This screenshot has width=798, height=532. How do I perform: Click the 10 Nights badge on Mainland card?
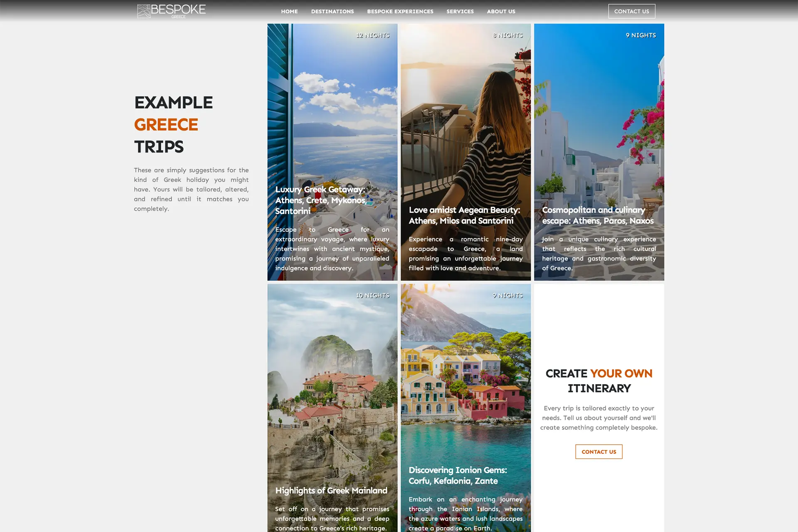tap(372, 296)
